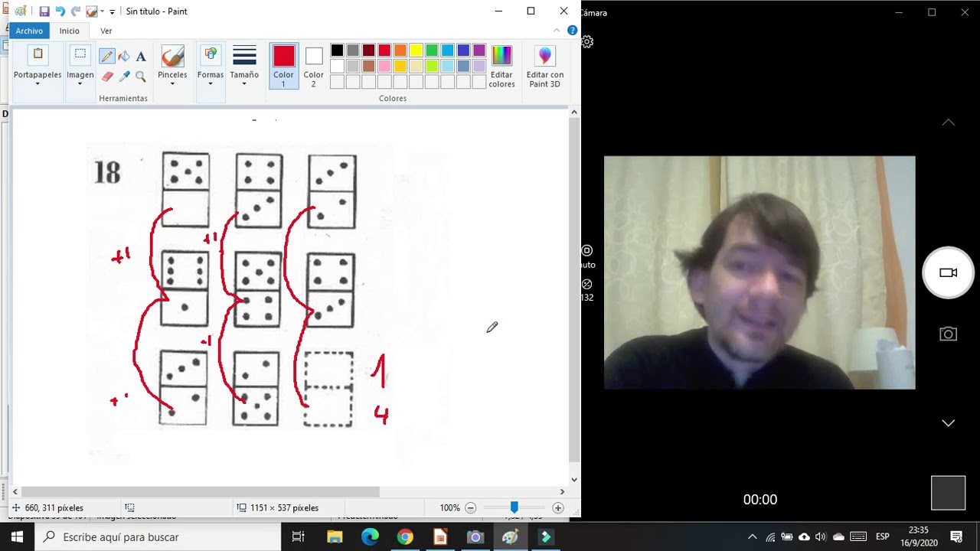980x551 pixels.
Task: Activate Color 1 selector
Action: (x=283, y=66)
